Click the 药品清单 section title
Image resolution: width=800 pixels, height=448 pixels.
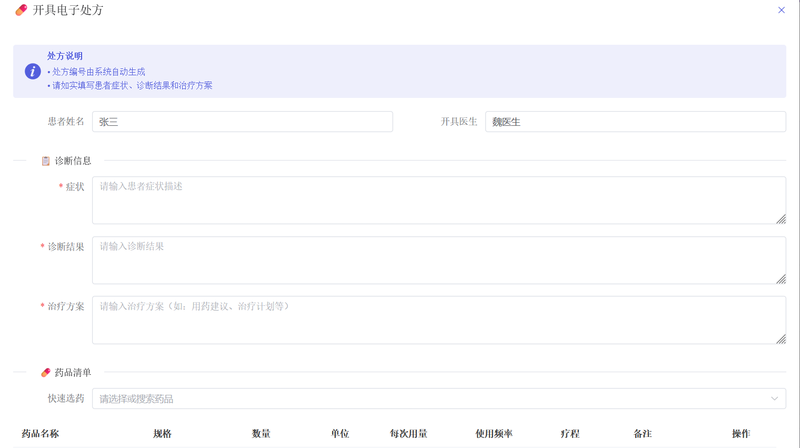click(x=73, y=372)
